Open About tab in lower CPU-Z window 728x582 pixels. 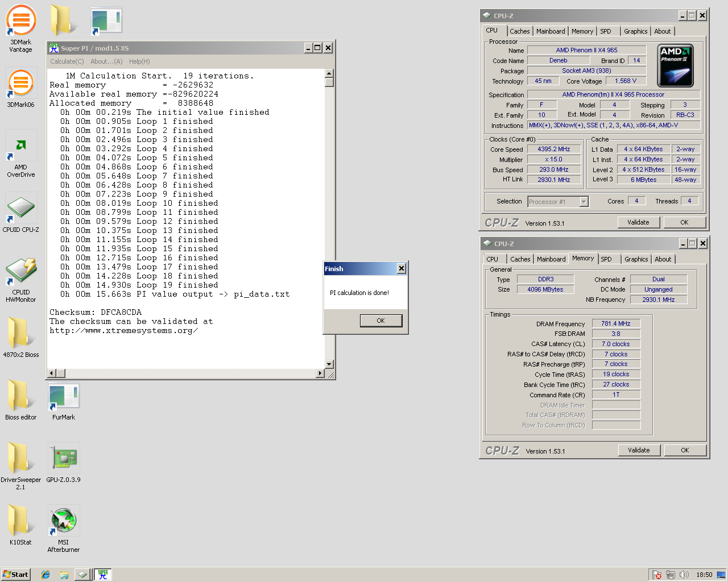[663, 259]
